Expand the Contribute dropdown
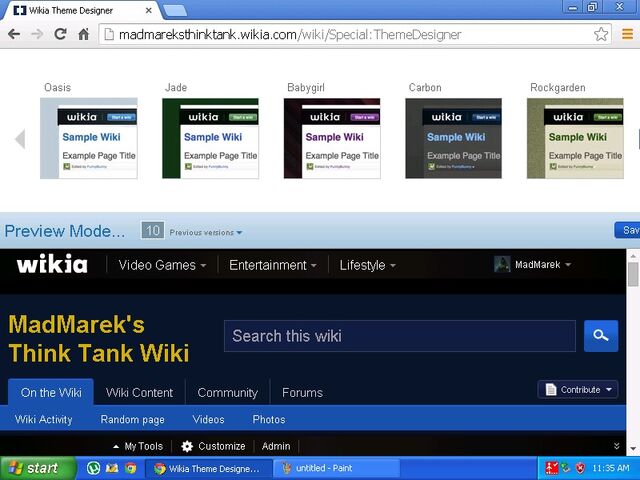The width and height of the screenshot is (640, 480). (x=578, y=389)
